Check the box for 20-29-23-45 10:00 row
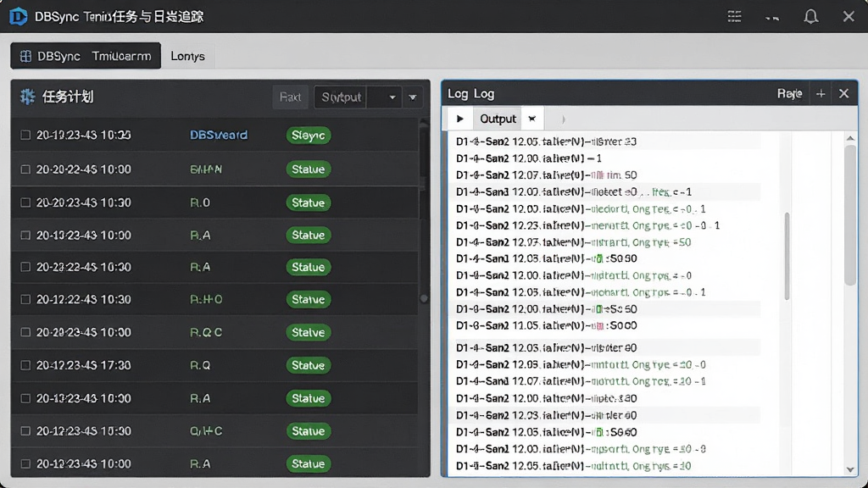This screenshot has height=488, width=868. [25, 332]
